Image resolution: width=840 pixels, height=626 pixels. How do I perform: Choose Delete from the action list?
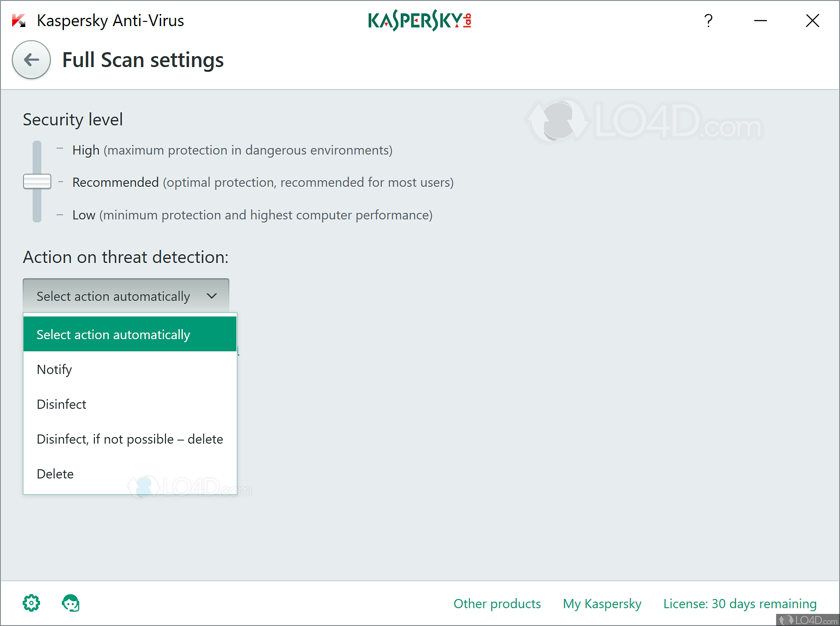(130, 474)
